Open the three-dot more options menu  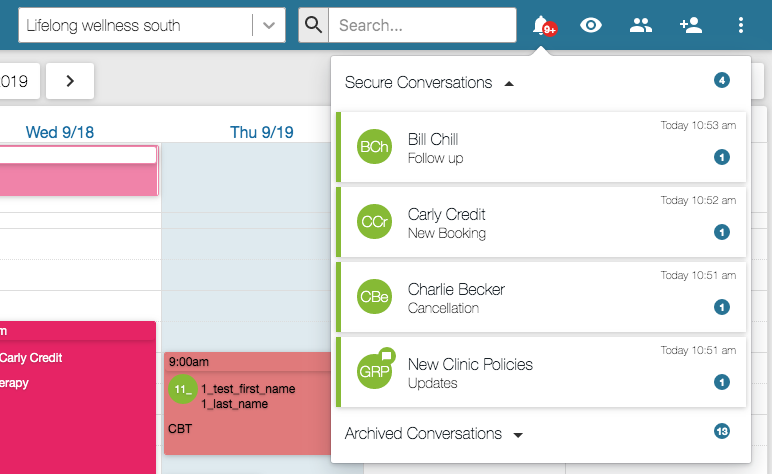coord(740,25)
